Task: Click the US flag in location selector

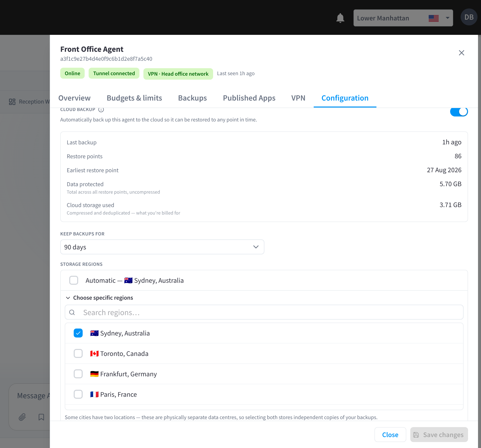Action: (433, 18)
